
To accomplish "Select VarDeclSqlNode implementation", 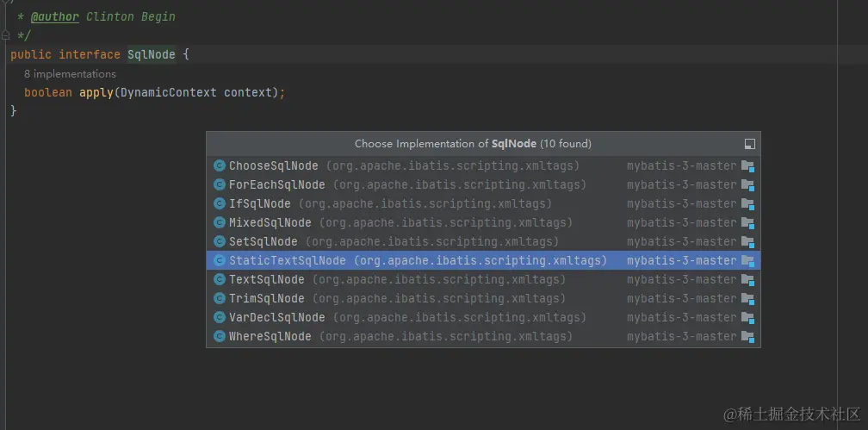I will coord(483,317).
